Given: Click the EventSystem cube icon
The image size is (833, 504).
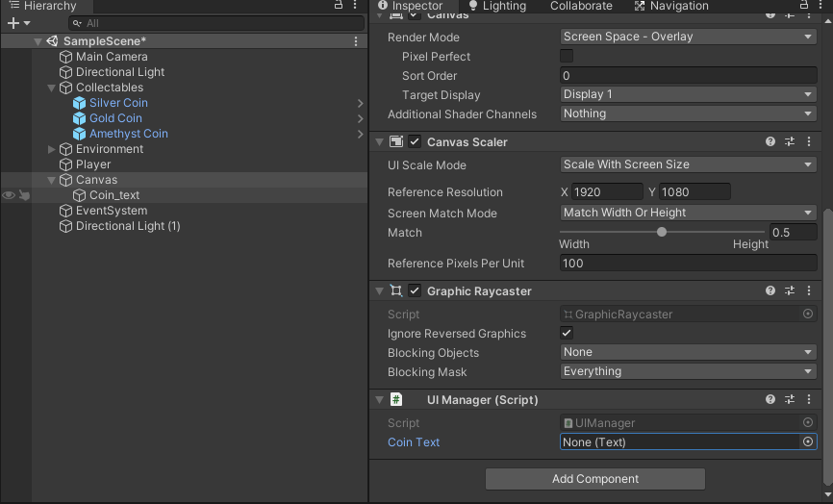Looking at the screenshot, I should pyautogui.click(x=65, y=211).
